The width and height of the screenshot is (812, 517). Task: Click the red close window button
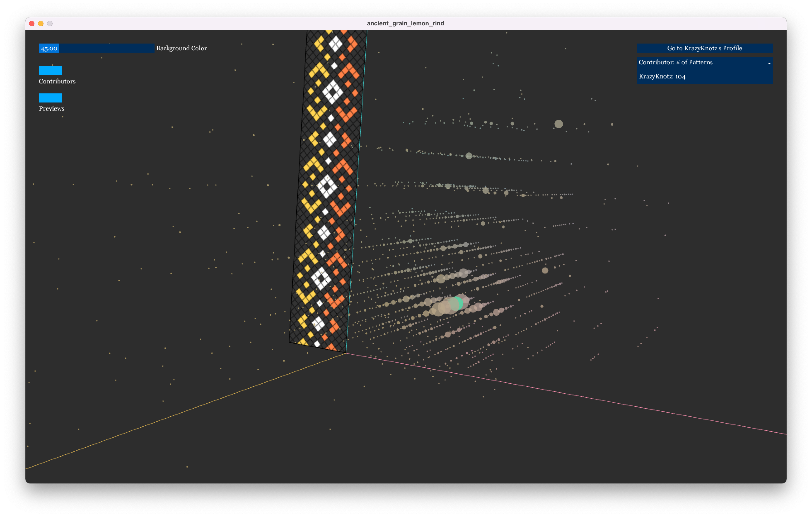tap(32, 23)
